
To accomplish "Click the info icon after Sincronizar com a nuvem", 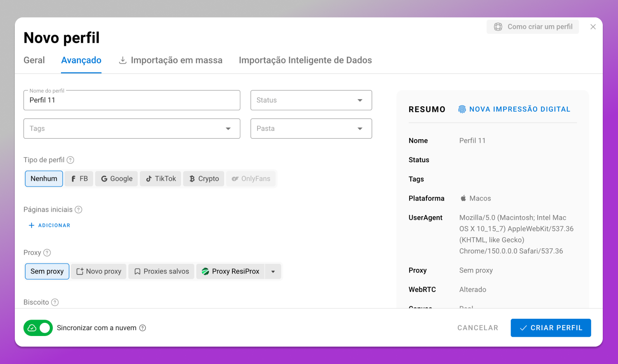I will click(x=143, y=328).
